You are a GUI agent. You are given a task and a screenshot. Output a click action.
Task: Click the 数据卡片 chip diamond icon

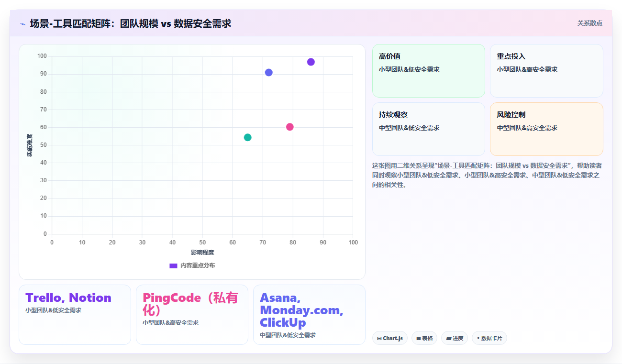tap(478, 338)
